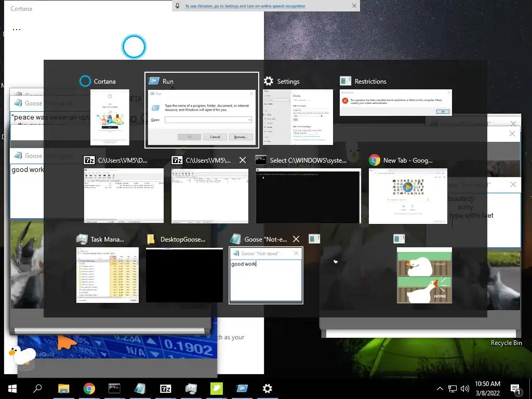This screenshot has height=399, width=532.
Task: Click the command prompt icon beside Select C:\WINDOWS title
Action: point(261,160)
